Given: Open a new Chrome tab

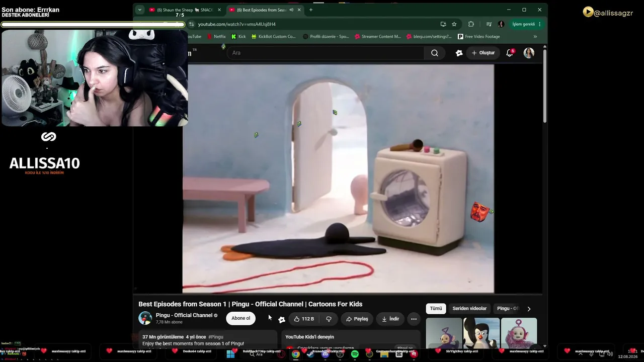Looking at the screenshot, I should [x=311, y=10].
